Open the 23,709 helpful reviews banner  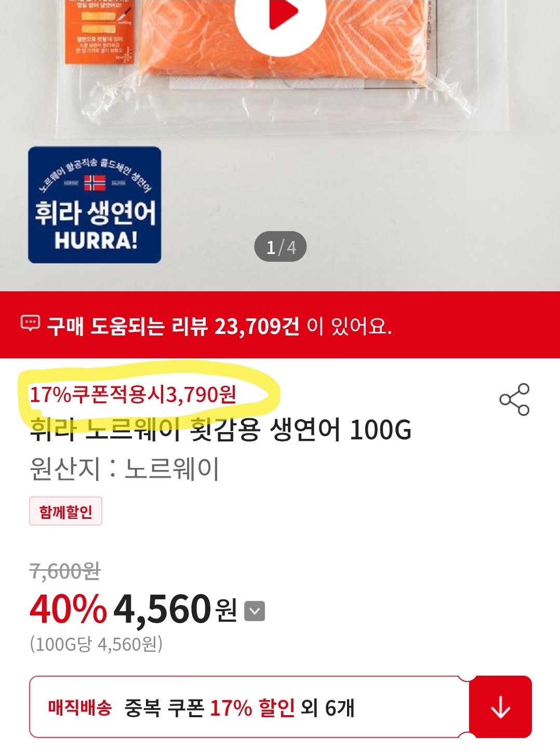pos(280,325)
